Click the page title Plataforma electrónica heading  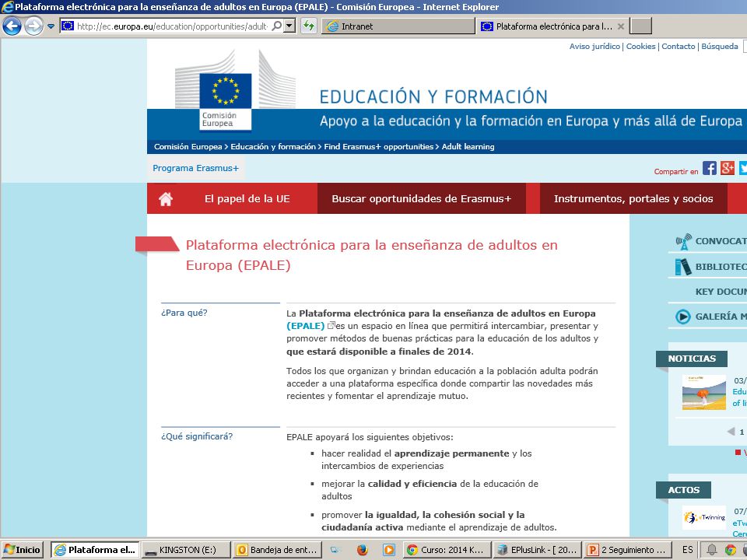pyautogui.click(x=372, y=255)
